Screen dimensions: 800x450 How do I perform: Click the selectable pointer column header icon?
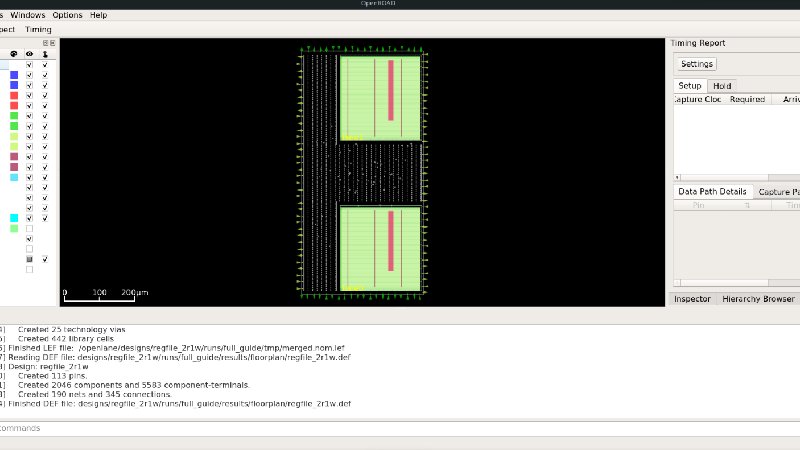pos(45,54)
